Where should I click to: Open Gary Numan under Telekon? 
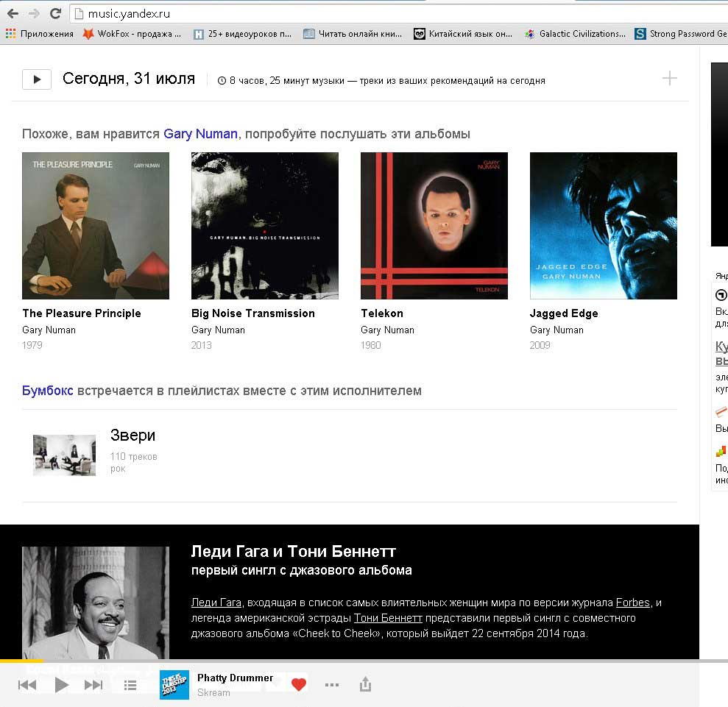[x=387, y=330]
